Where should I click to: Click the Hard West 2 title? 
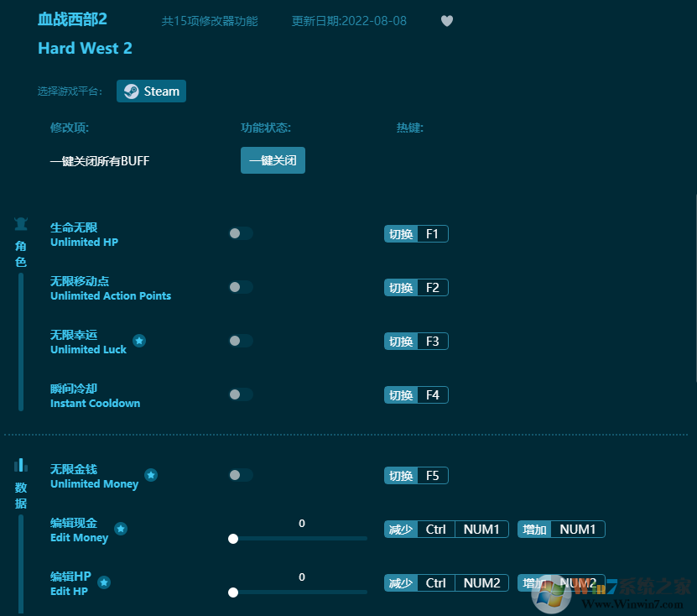click(85, 48)
